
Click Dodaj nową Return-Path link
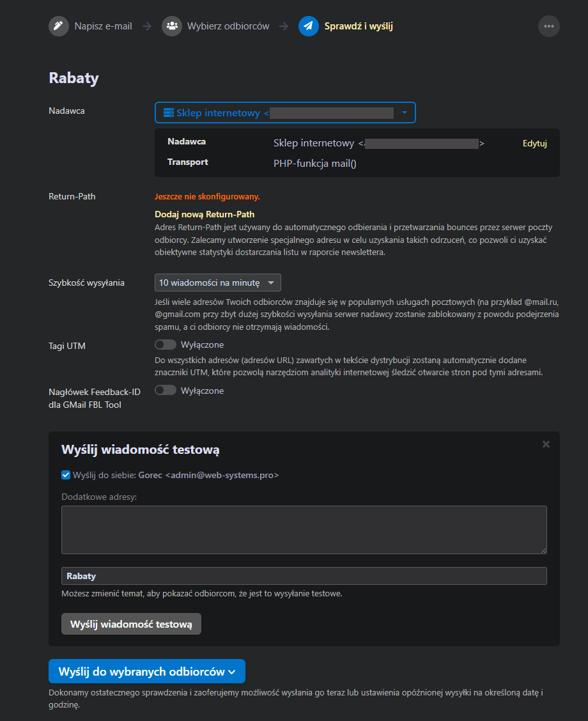(x=205, y=214)
